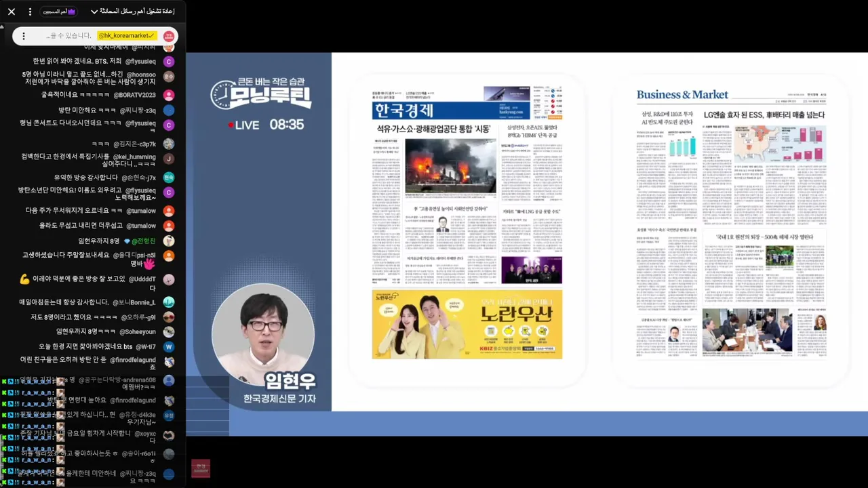Click the @Soheeyoun avatar
This screenshot has height=488, width=868.
click(169, 332)
